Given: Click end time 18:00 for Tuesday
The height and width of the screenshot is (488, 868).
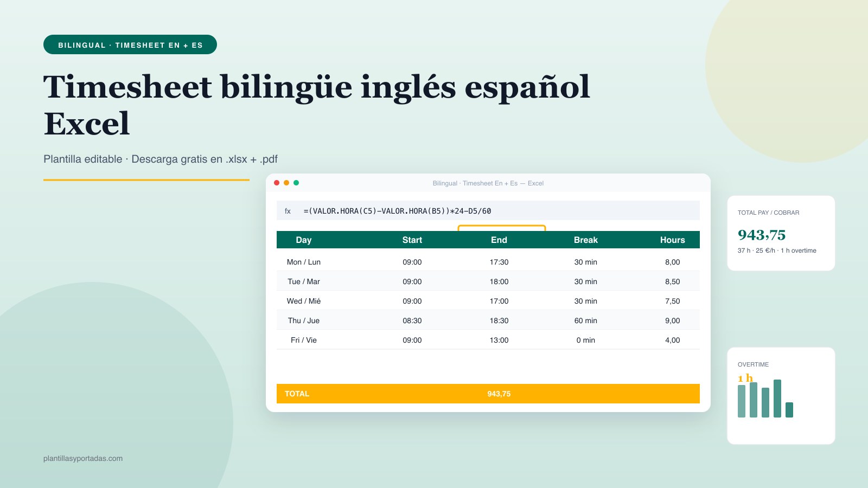Looking at the screenshot, I should coord(499,281).
